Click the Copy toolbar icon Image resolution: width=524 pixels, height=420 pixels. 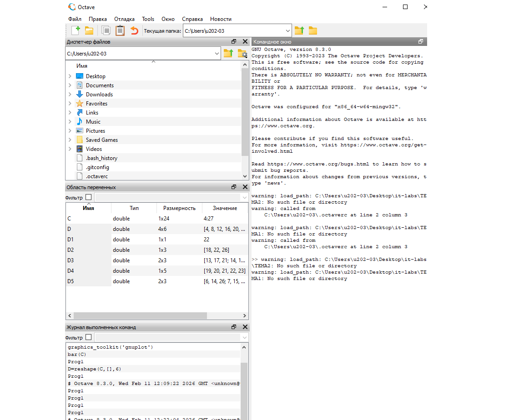pyautogui.click(x=106, y=30)
